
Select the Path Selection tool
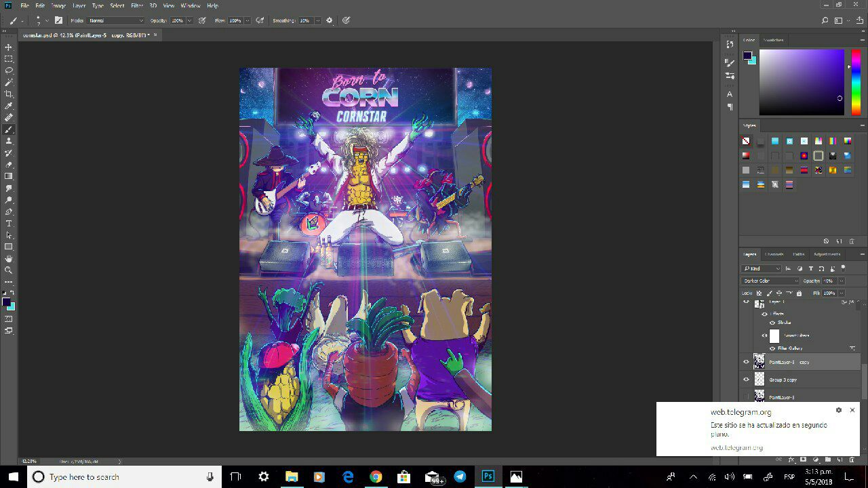(9, 235)
